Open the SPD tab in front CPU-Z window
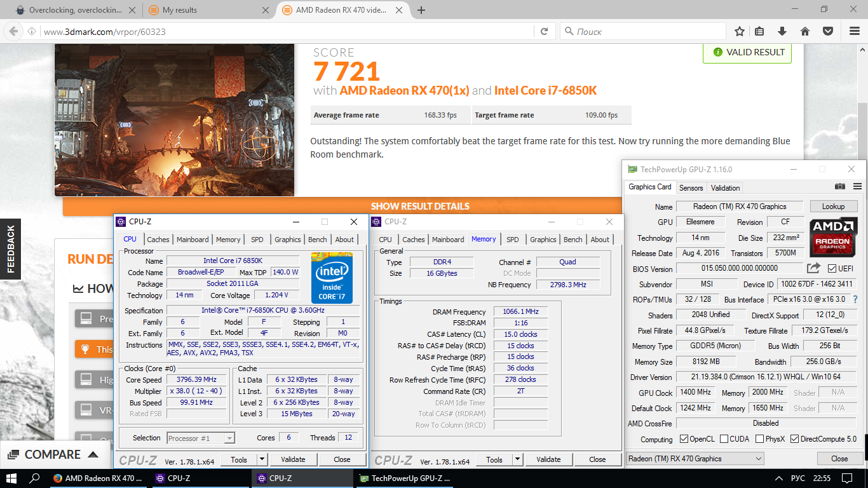This screenshot has width=868, height=488. pyautogui.click(x=257, y=240)
